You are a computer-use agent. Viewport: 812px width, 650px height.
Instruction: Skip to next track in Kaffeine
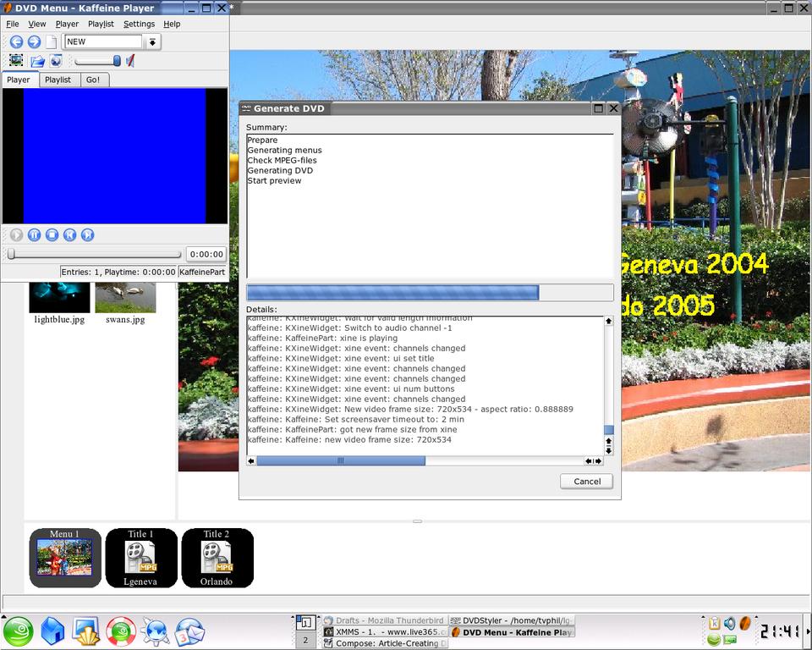(x=88, y=235)
